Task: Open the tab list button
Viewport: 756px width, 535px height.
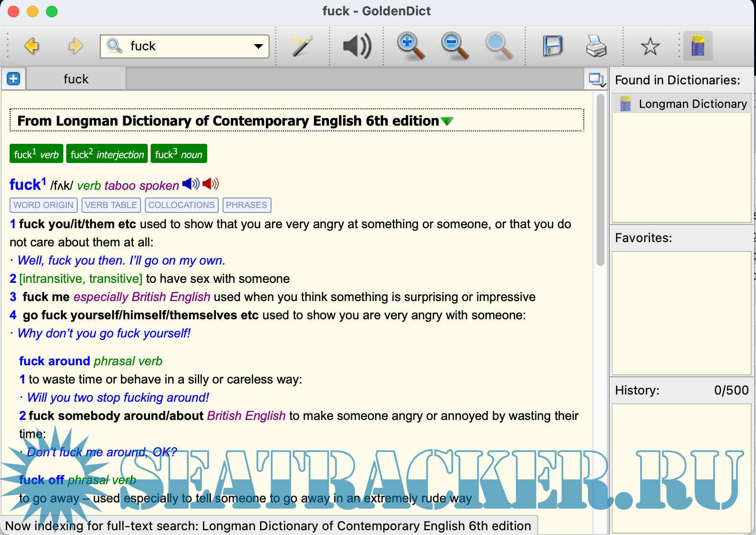Action: [x=597, y=79]
